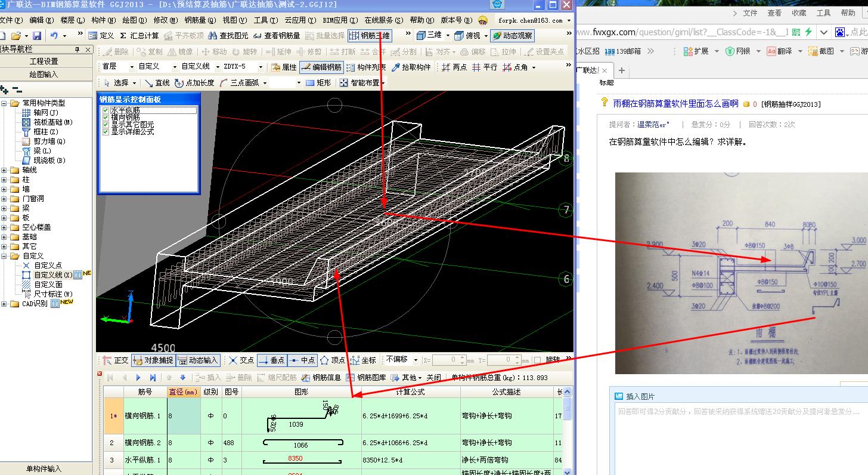Viewport: 868px width, 475px height.
Task: Click the undo arrow icon
Action: [x=54, y=36]
